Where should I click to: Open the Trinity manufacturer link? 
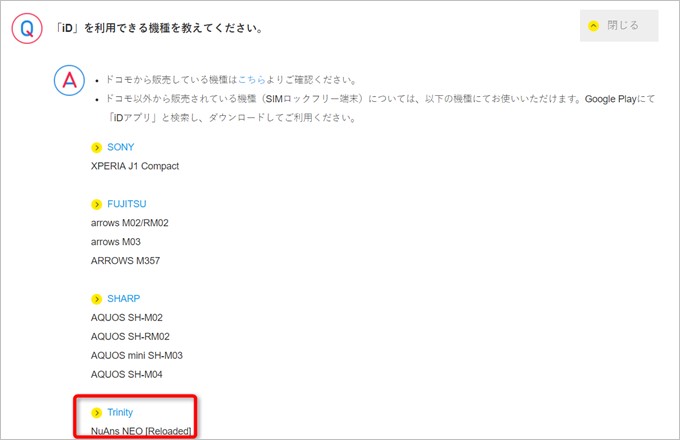coord(120,412)
